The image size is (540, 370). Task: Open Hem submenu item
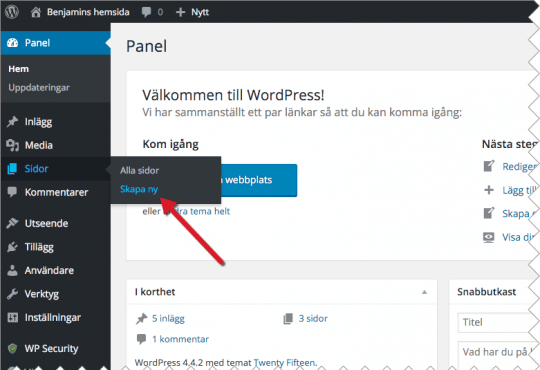click(x=19, y=69)
